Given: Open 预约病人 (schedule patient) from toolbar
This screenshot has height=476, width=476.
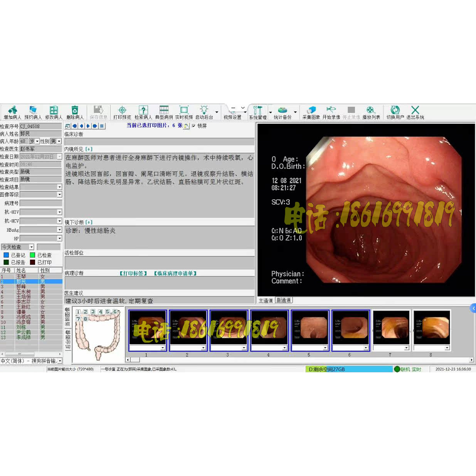Looking at the screenshot, I should (33, 112).
